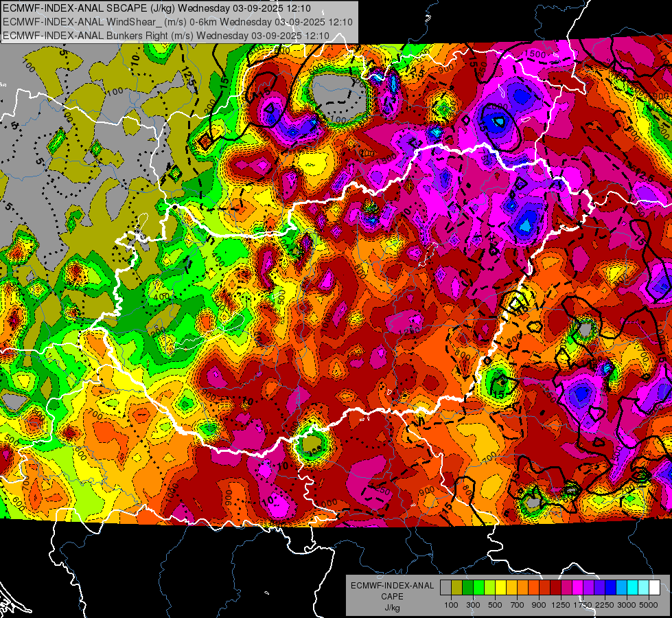This screenshot has width=672, height=618.
Task: Click the 1250 legend tick value
Action: 561,605
